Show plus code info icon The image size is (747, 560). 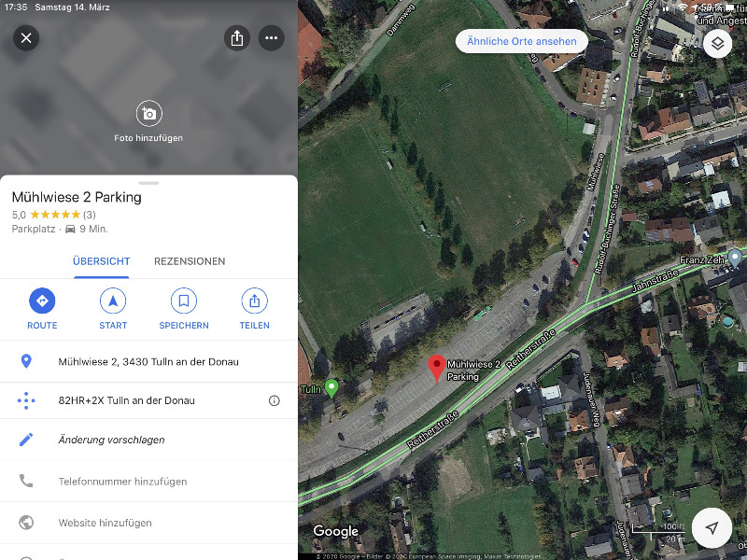[274, 400]
